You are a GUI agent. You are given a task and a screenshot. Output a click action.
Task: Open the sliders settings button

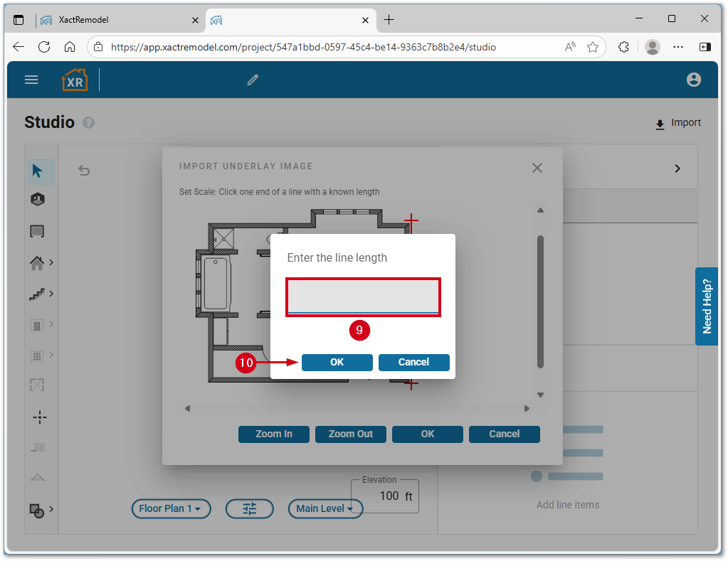249,508
